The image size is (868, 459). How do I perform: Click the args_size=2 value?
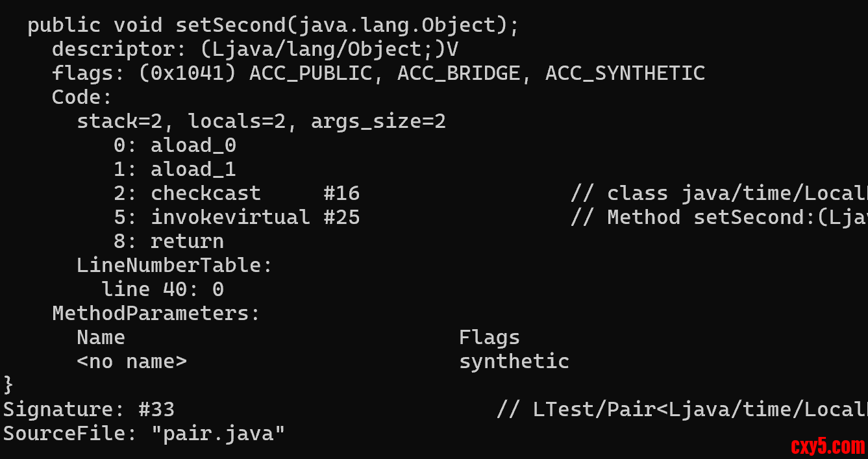pyautogui.click(x=378, y=121)
